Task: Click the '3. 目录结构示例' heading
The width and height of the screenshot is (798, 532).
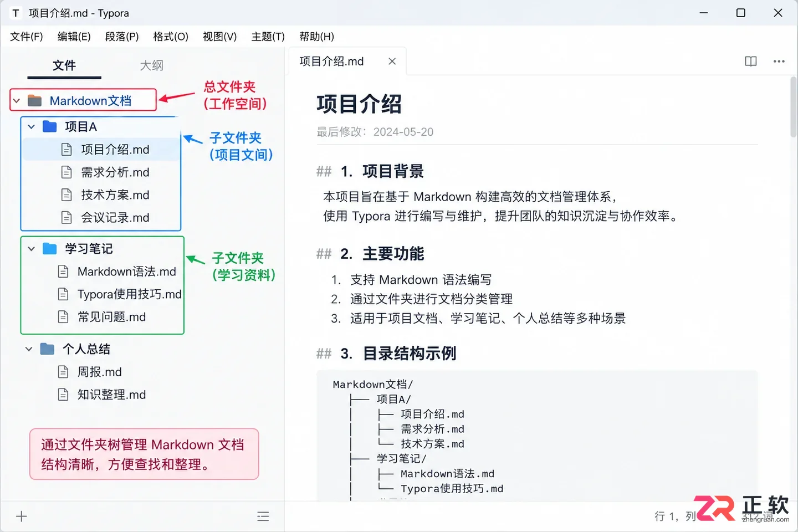Action: click(x=398, y=354)
